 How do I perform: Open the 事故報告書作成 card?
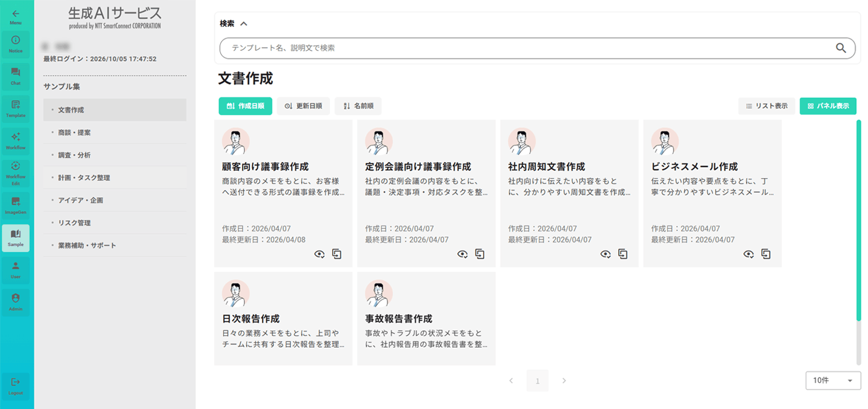[426, 319]
